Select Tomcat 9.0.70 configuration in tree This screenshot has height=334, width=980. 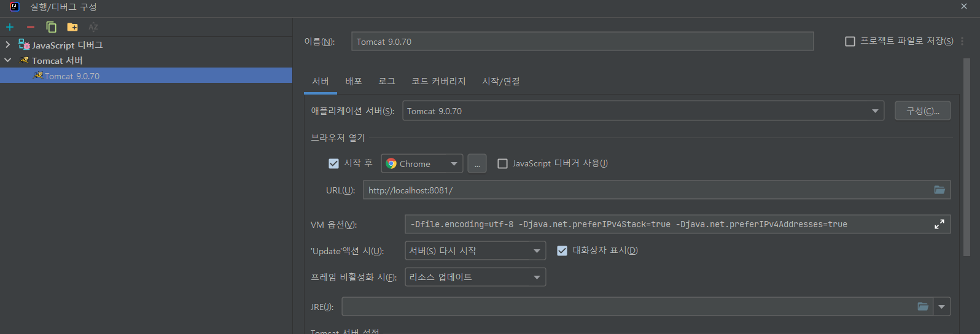pos(146,76)
